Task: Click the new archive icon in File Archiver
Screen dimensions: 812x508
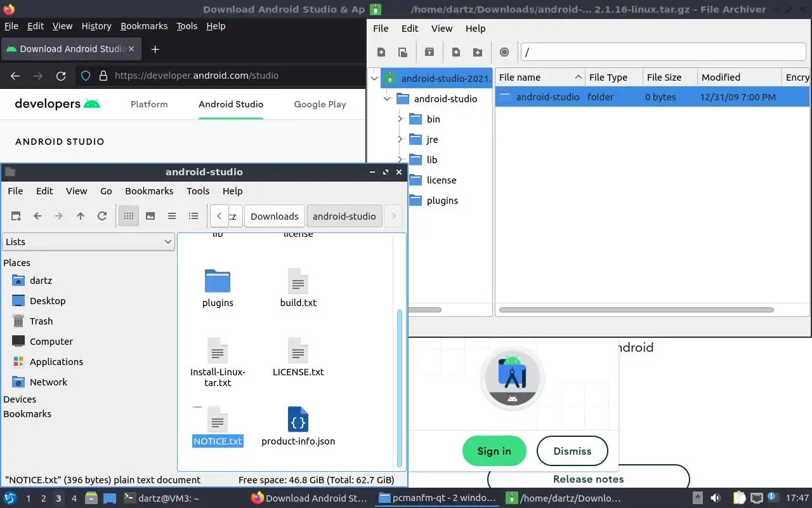Action: point(381,52)
